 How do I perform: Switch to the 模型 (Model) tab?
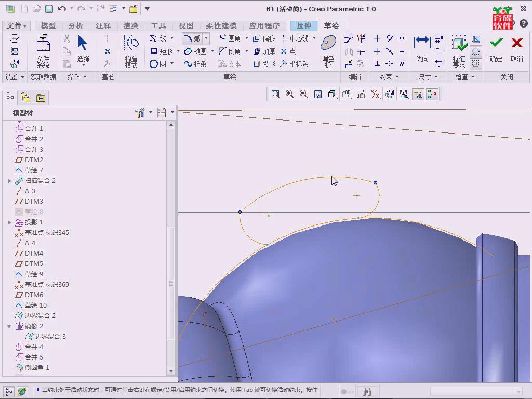tap(48, 26)
